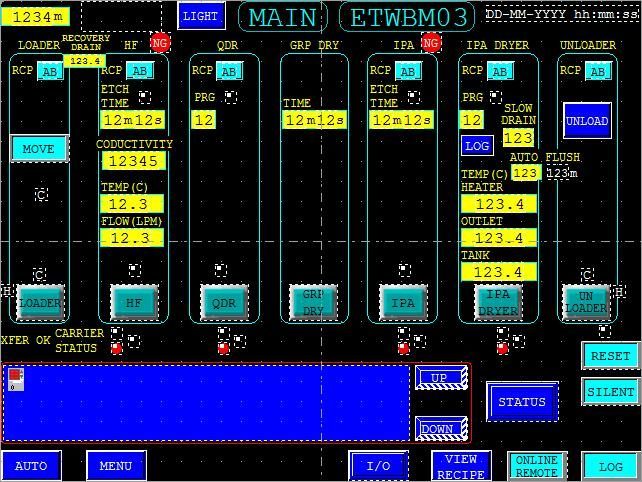
Task: Click SLOW DRAIN 123 value
Action: point(518,138)
